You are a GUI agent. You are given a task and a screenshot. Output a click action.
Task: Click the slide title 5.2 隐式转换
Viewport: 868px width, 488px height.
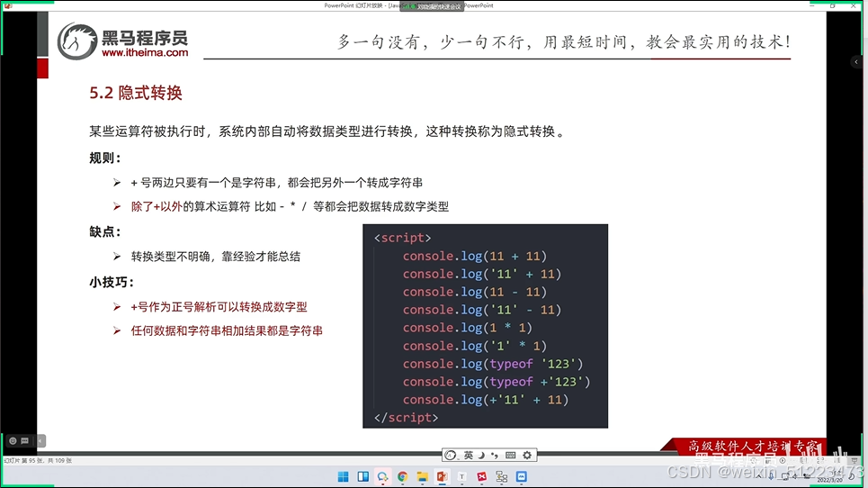136,93
